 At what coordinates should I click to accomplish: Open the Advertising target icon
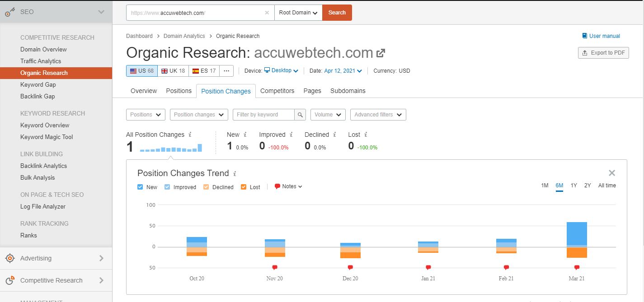click(10, 258)
